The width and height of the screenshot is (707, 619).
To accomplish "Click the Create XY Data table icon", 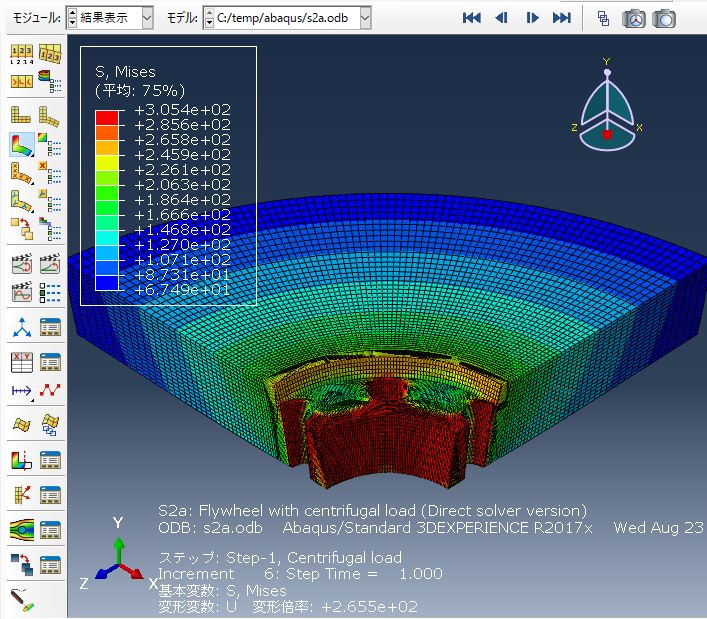I will pyautogui.click(x=22, y=362).
